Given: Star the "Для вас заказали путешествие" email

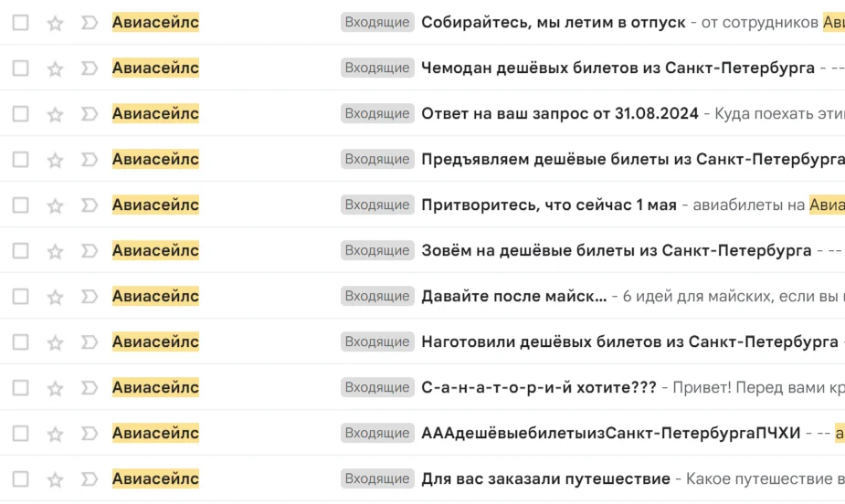Looking at the screenshot, I should pyautogui.click(x=55, y=479).
